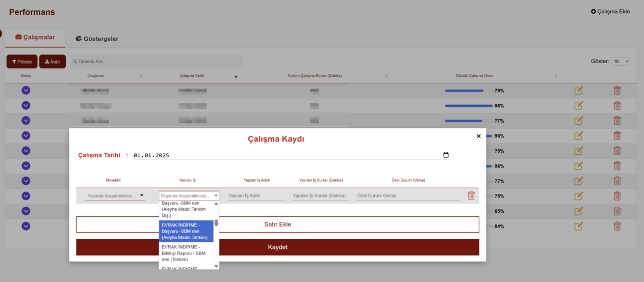Image resolution: width=644 pixels, height=282 pixels.
Task: Sort by Çalışma Tarihi column arrow
Action: (236, 77)
